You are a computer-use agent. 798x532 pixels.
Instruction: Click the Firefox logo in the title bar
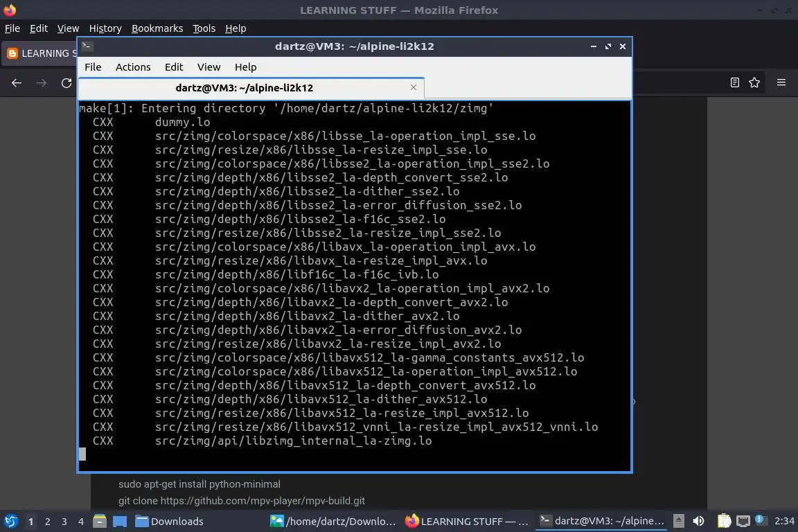(x=9, y=10)
